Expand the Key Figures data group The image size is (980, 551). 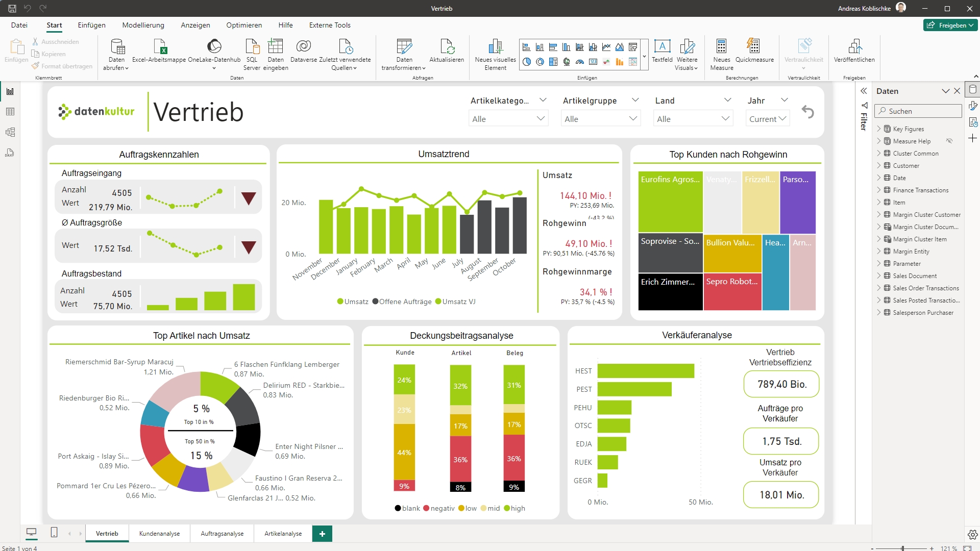(x=878, y=129)
